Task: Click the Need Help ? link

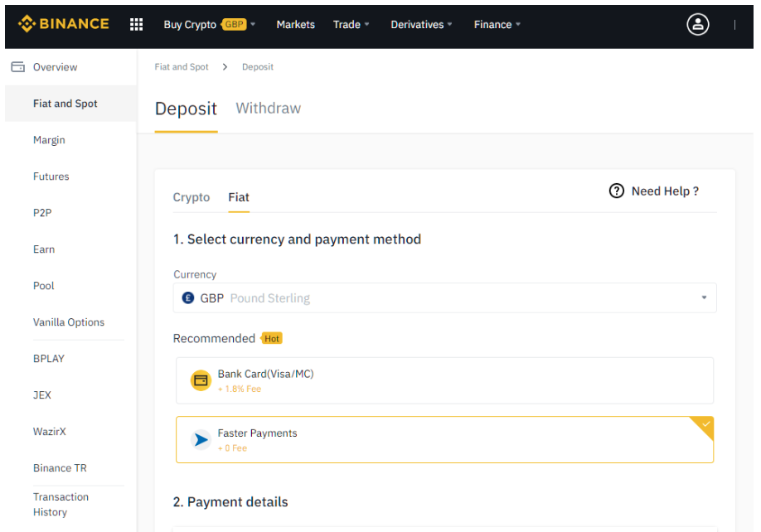Action: click(665, 191)
